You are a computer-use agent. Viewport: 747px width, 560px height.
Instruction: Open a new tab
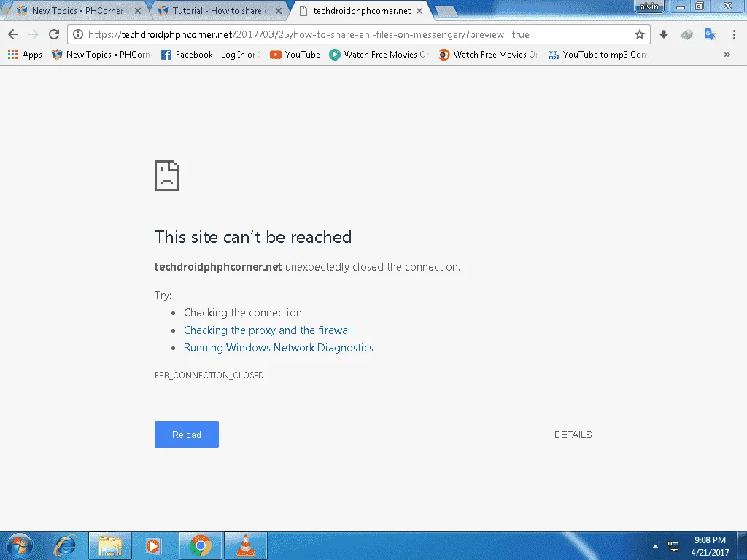(446, 12)
